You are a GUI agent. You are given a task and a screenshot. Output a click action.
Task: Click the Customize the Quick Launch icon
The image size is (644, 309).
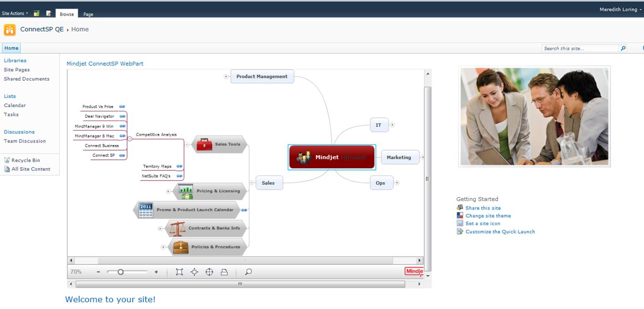460,231
